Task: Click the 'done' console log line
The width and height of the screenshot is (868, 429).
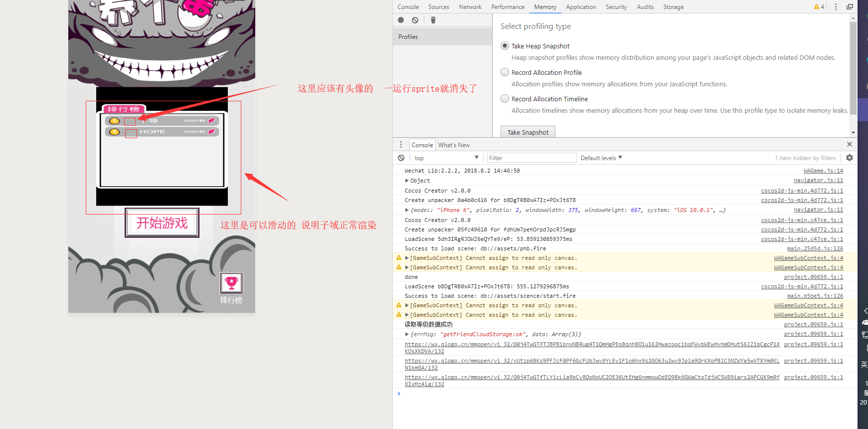Action: (x=411, y=277)
